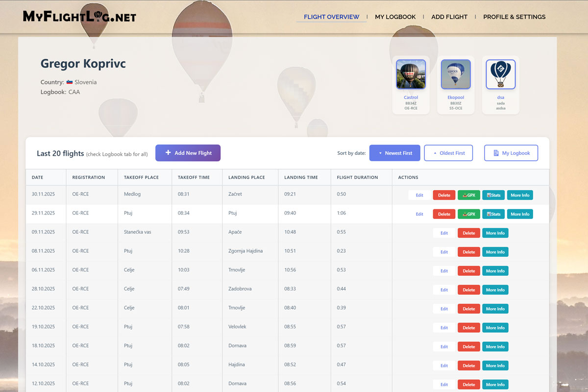Click the Add New Flight button
The height and width of the screenshot is (392, 588).
pos(188,153)
